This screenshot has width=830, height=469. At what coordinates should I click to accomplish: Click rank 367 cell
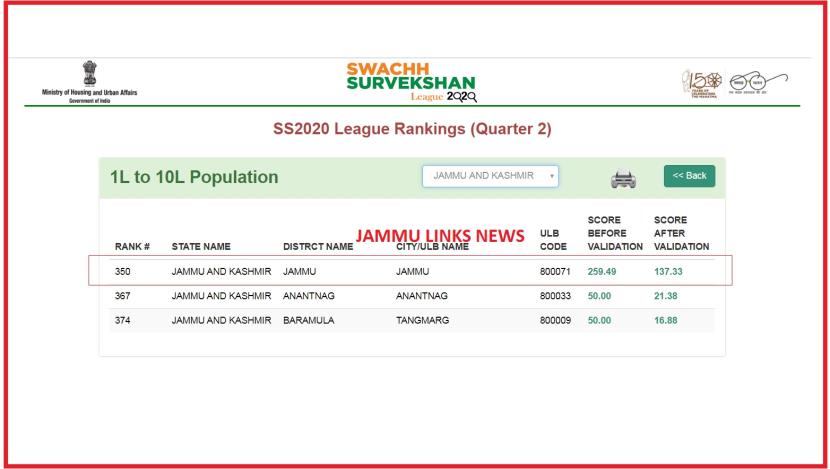[x=122, y=296]
